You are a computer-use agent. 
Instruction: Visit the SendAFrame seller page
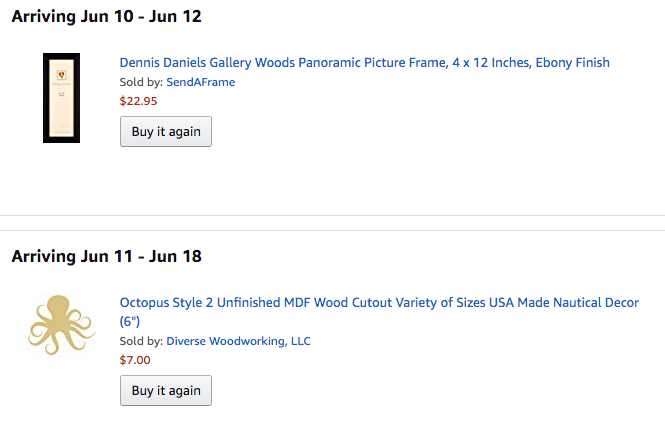pyautogui.click(x=201, y=82)
